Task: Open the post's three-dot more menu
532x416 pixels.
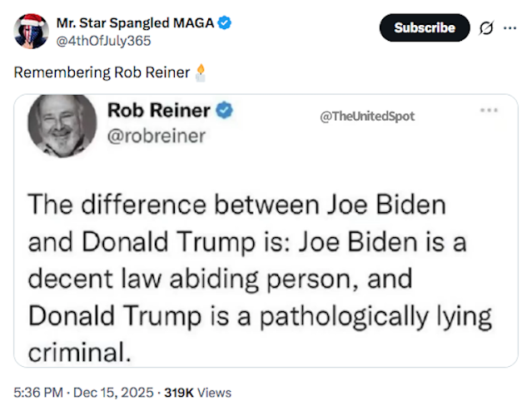Action: point(510,28)
